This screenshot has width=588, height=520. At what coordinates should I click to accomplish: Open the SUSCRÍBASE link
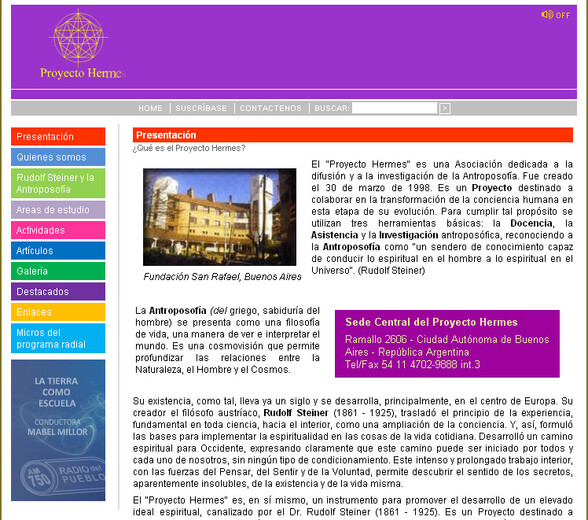pos(201,108)
